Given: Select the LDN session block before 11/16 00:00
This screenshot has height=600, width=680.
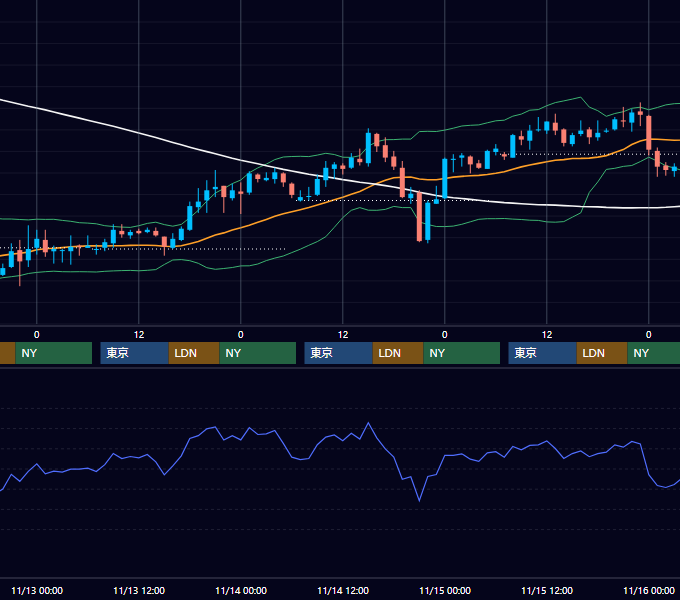Looking at the screenshot, I should pos(602,353).
